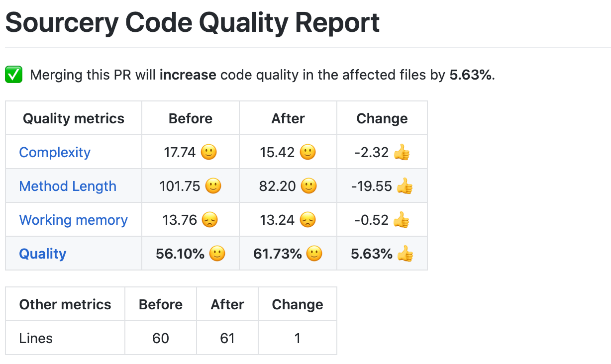Click the Sourcery Code Quality Report heading

coord(193,22)
